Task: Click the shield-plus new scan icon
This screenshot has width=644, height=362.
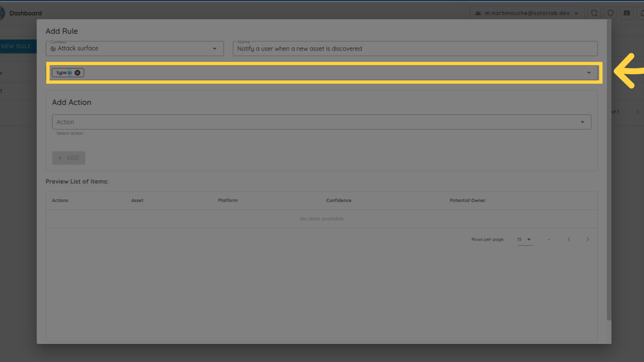Action: point(594,13)
